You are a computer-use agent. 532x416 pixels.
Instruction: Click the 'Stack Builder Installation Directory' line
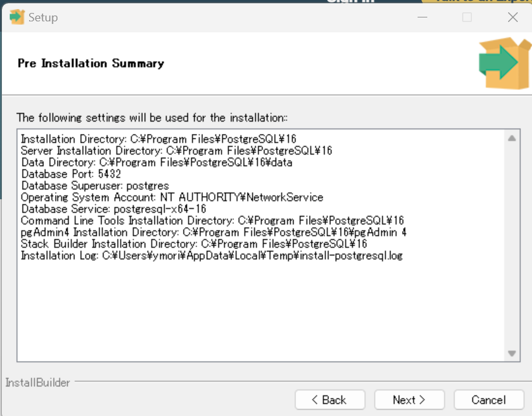coord(194,243)
